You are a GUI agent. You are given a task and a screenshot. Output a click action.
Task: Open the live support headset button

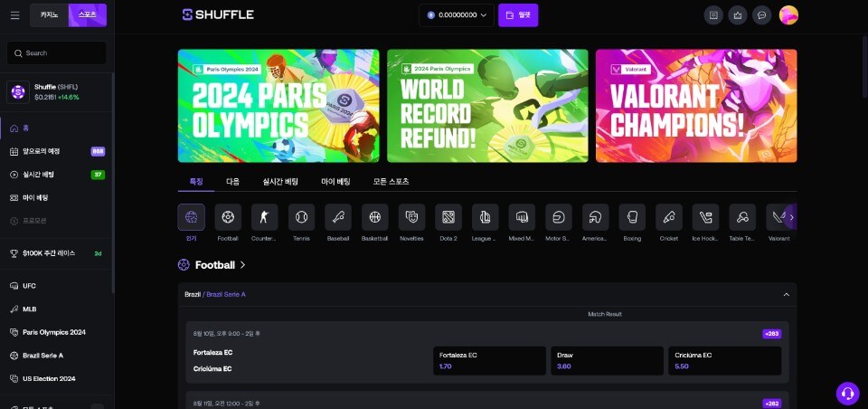(x=847, y=394)
